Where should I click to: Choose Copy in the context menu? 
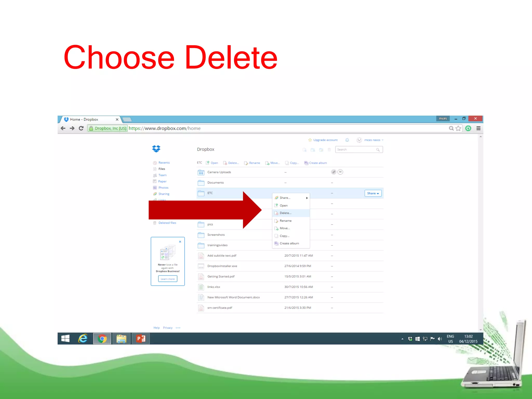291,236
